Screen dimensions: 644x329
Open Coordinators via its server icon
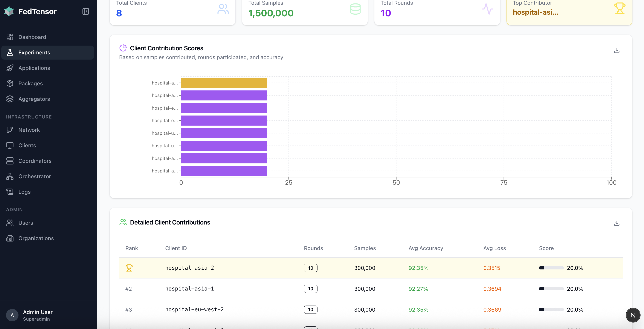point(10,161)
